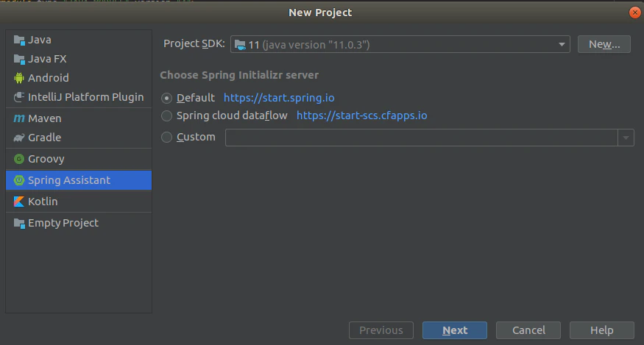Choose Gradle project type label
644x345 pixels.
click(44, 138)
